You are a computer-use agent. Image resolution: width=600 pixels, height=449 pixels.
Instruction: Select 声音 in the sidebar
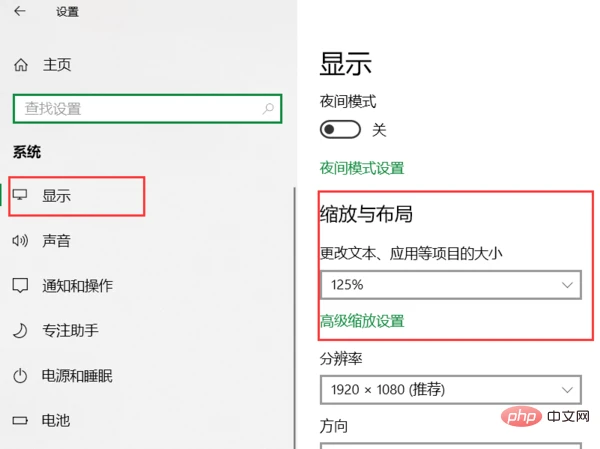[x=56, y=241]
